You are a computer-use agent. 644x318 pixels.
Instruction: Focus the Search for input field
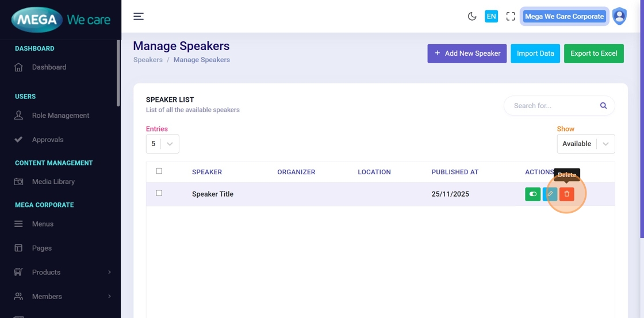click(x=552, y=106)
